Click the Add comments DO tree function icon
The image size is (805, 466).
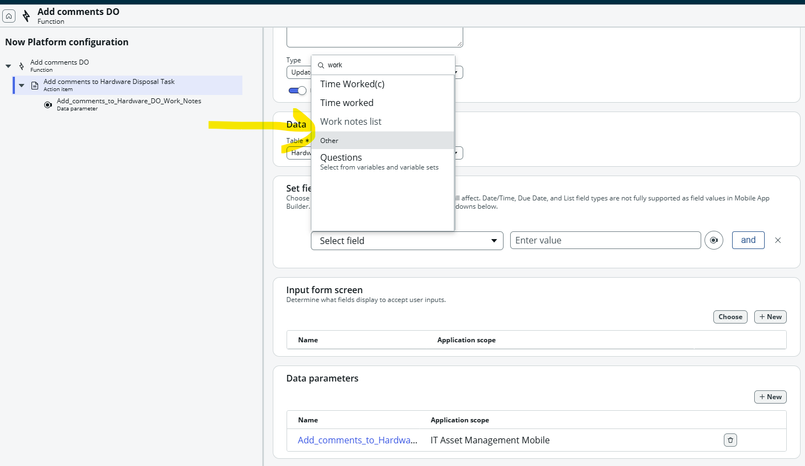22,66
